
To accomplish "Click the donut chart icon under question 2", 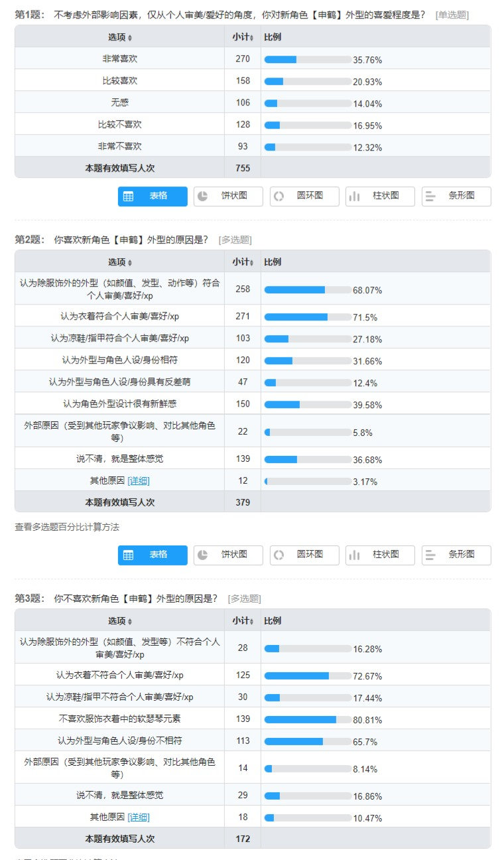I will tap(279, 555).
